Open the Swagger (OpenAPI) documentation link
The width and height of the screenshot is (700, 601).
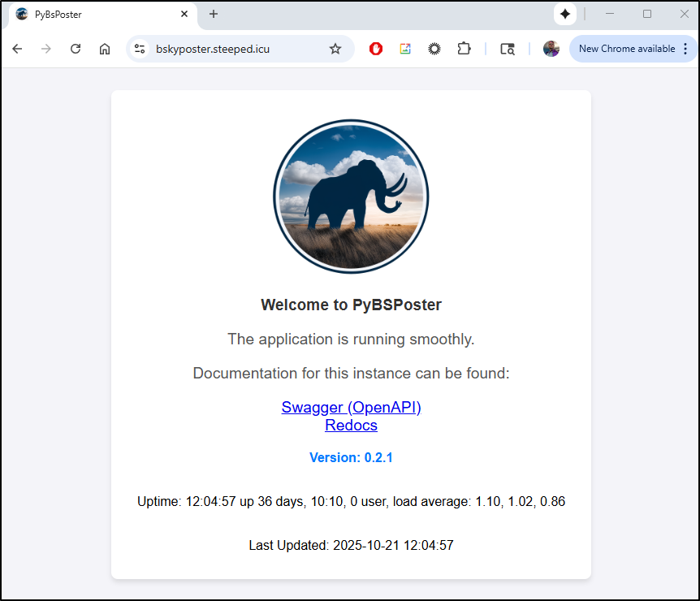pyautogui.click(x=351, y=407)
